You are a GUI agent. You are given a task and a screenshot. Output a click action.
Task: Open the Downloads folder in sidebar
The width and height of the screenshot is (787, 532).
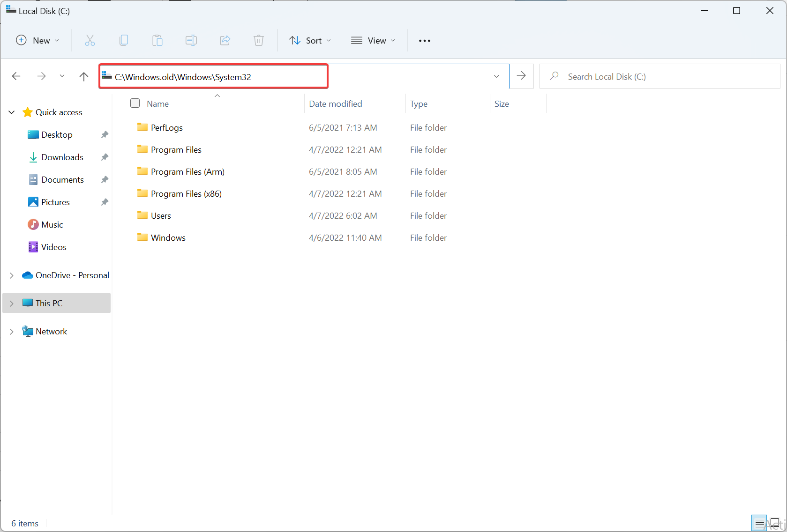[x=62, y=157]
